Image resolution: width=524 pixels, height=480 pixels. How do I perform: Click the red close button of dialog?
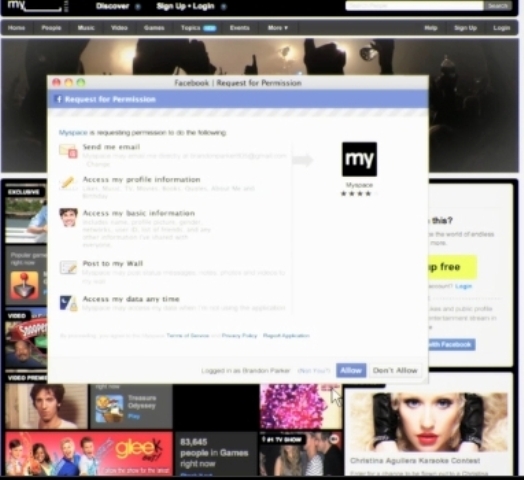point(56,82)
